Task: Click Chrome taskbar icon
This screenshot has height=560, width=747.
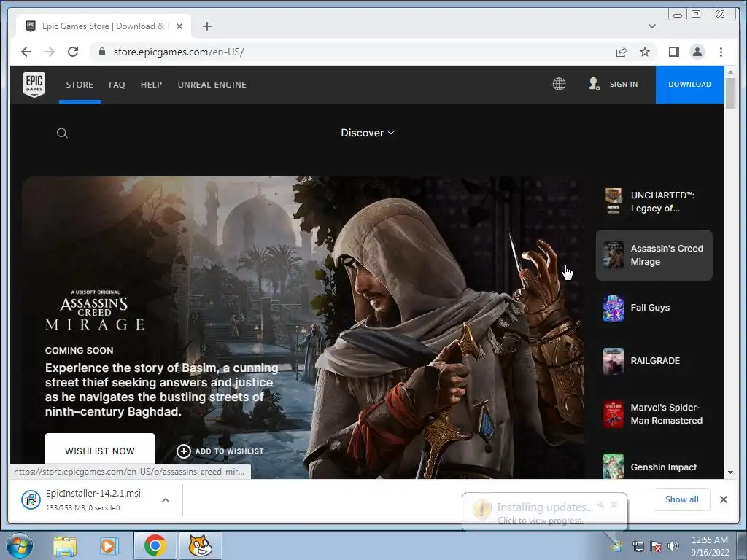Action: pyautogui.click(x=155, y=545)
